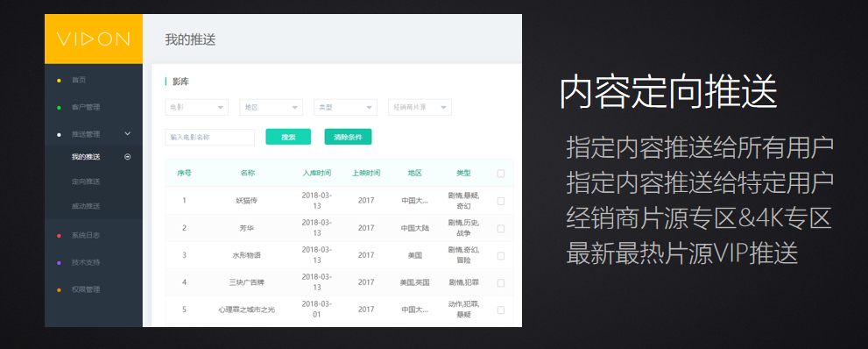Click the 清除条件 button
Screen dimensions: 868x349
[348, 137]
